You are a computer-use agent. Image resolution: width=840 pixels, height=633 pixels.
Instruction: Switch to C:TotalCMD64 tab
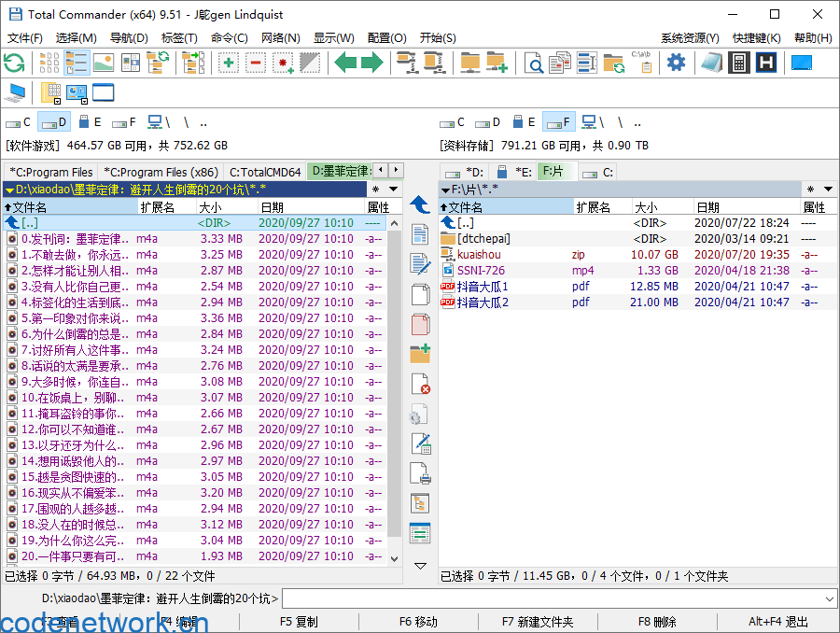pos(265,173)
